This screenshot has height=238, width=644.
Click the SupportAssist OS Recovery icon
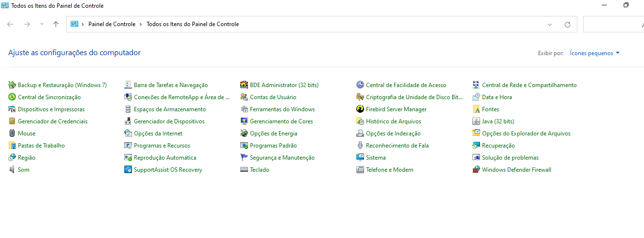coord(128,170)
